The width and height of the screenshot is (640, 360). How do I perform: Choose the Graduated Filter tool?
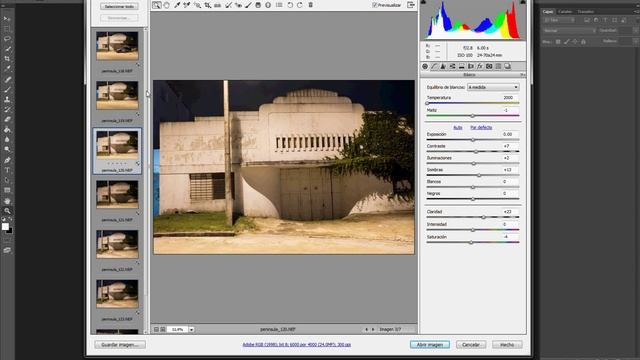(x=258, y=5)
